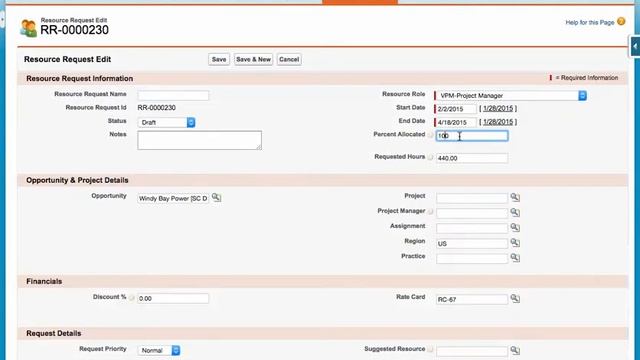Click the End Date field
640x360 pixels.
456,122
